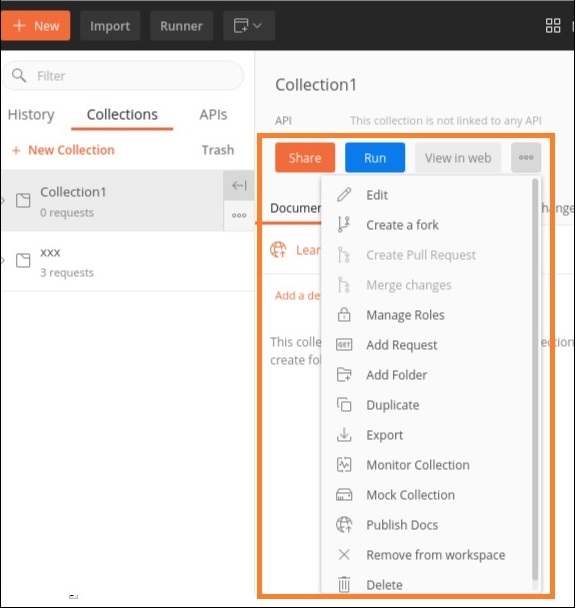576x609 pixels.
Task: Click the dropdown menu's vertical scrollbar
Action: click(x=535, y=380)
